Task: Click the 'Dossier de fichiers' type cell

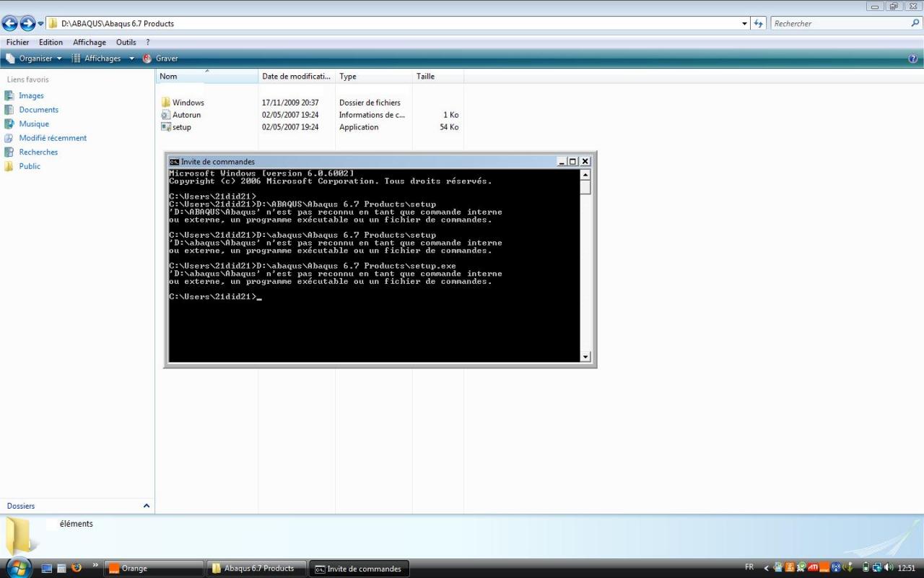Action: [370, 103]
